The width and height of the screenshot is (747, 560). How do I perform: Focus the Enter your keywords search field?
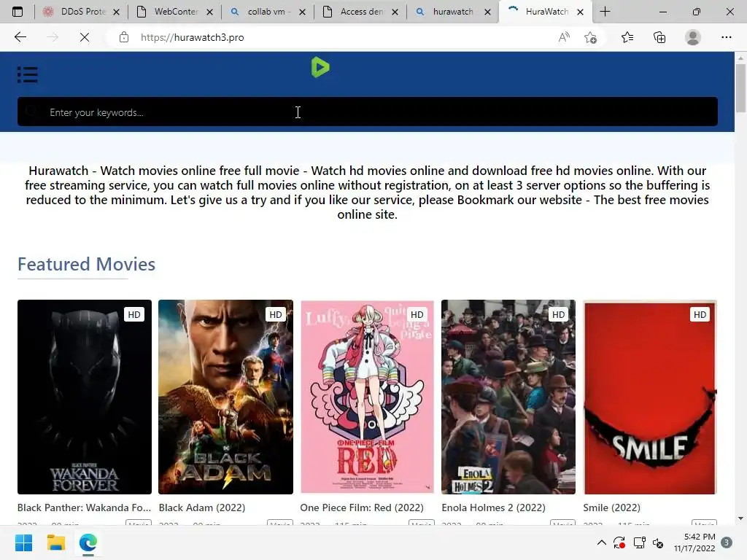(x=368, y=112)
